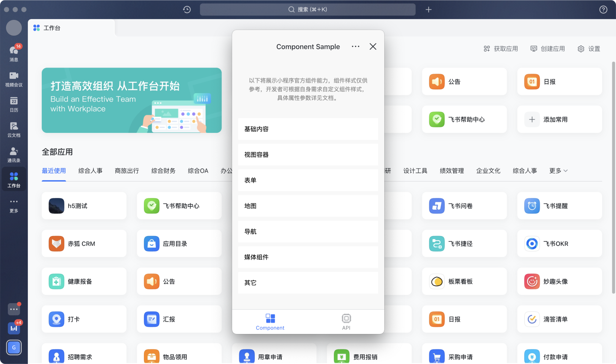Open 设置 for workplace
The width and height of the screenshot is (616, 364).
(x=589, y=49)
